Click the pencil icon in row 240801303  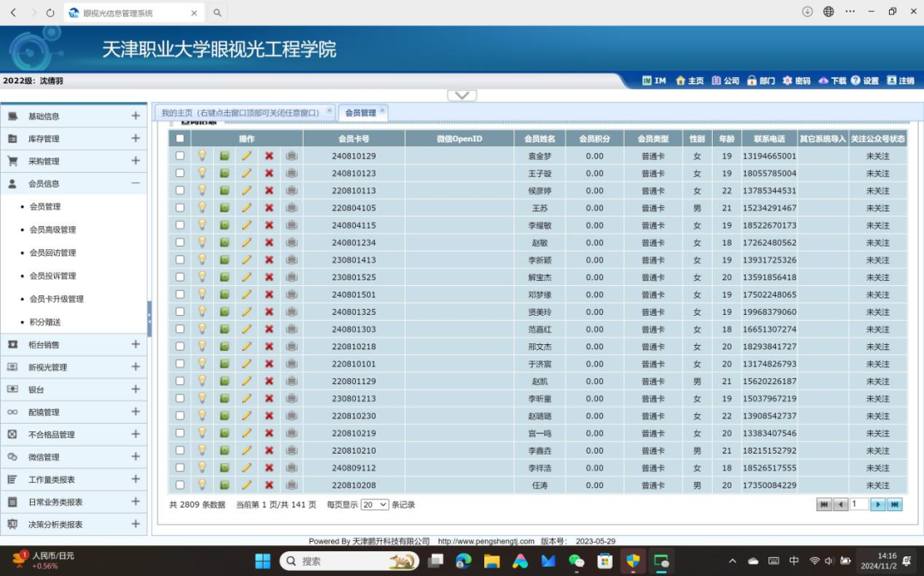point(246,329)
